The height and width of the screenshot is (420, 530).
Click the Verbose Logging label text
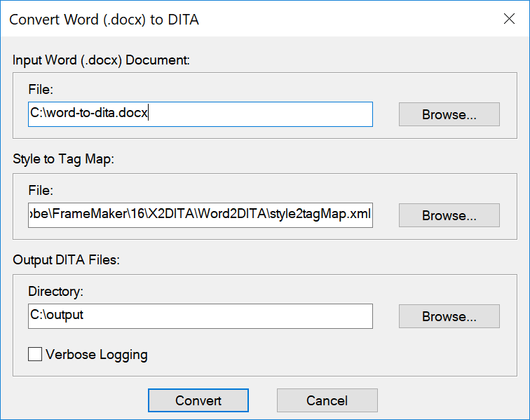(x=96, y=354)
